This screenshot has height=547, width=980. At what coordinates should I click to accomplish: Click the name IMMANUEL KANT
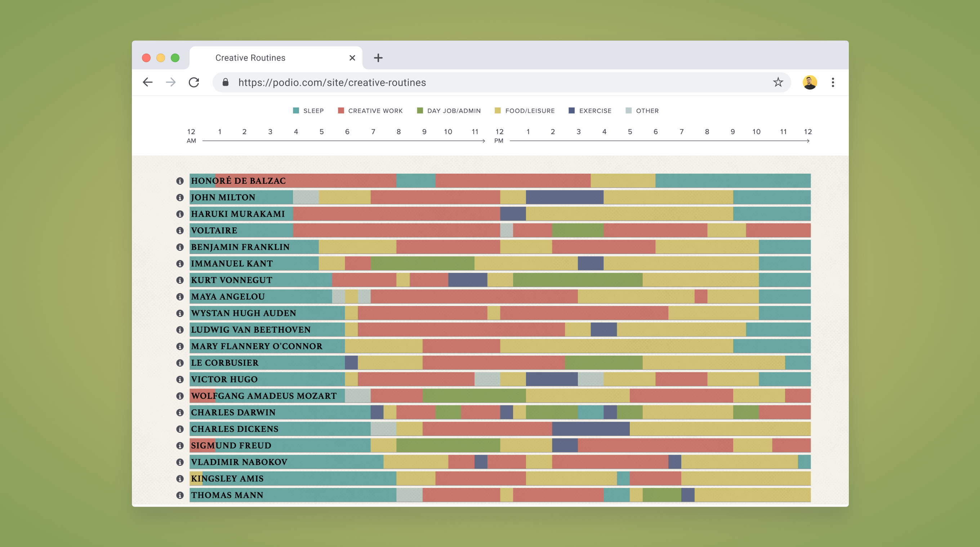click(232, 264)
